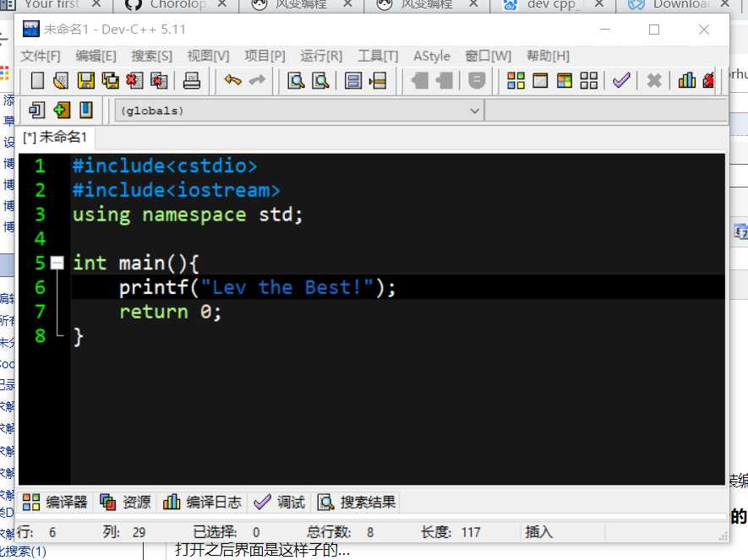
Task: Open Replace with the second magnifier icon
Action: click(320, 80)
